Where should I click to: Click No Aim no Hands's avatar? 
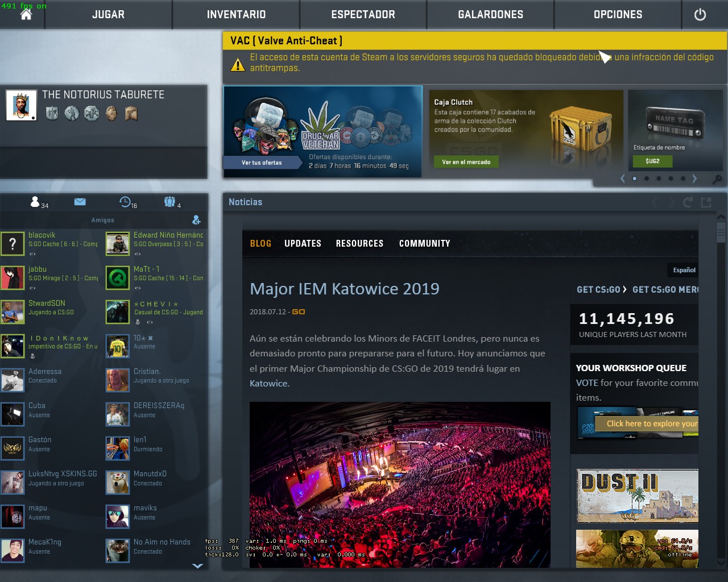[x=118, y=551]
